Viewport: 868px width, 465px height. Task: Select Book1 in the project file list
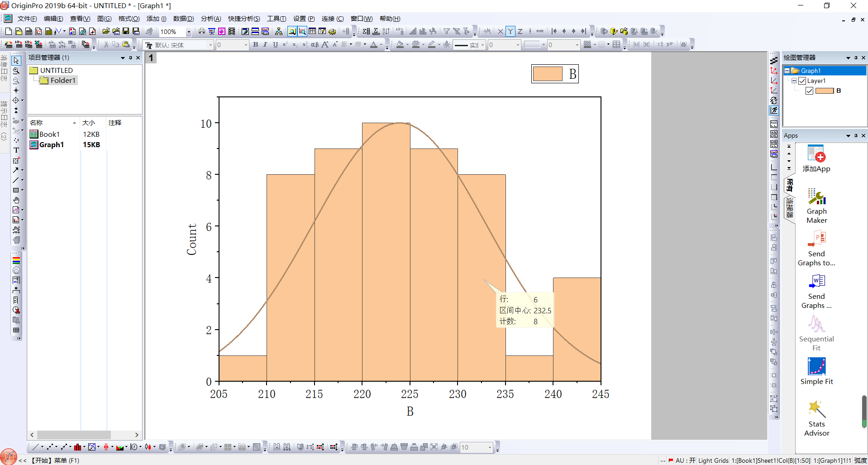[44, 134]
